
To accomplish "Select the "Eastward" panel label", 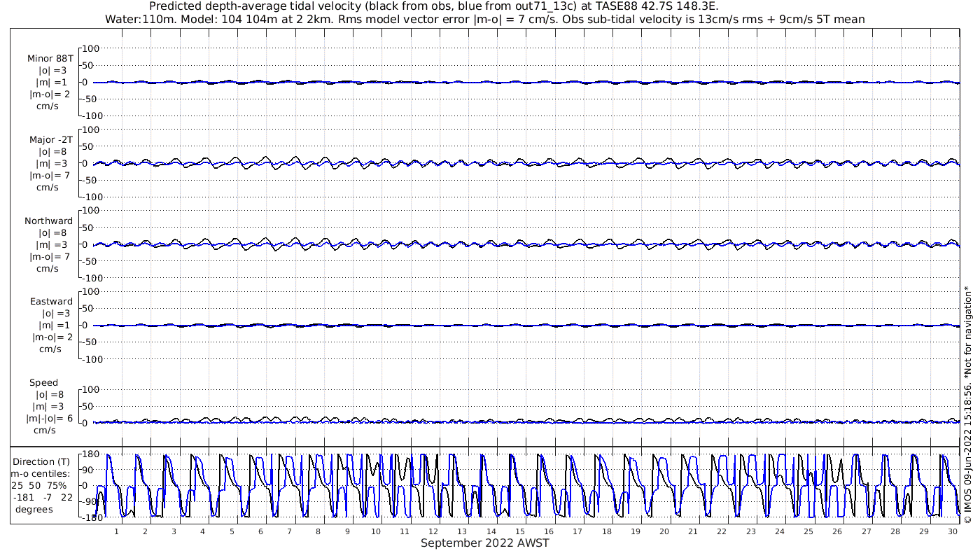I will 51,301.
